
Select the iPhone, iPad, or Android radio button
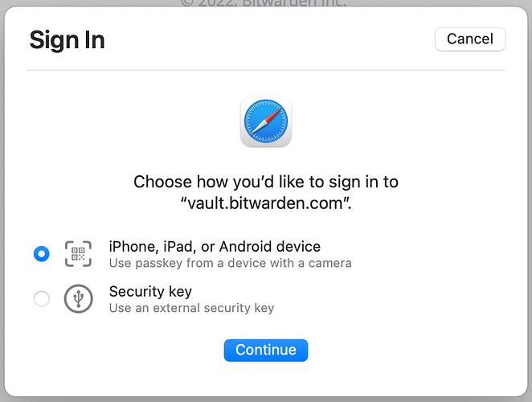tap(42, 253)
